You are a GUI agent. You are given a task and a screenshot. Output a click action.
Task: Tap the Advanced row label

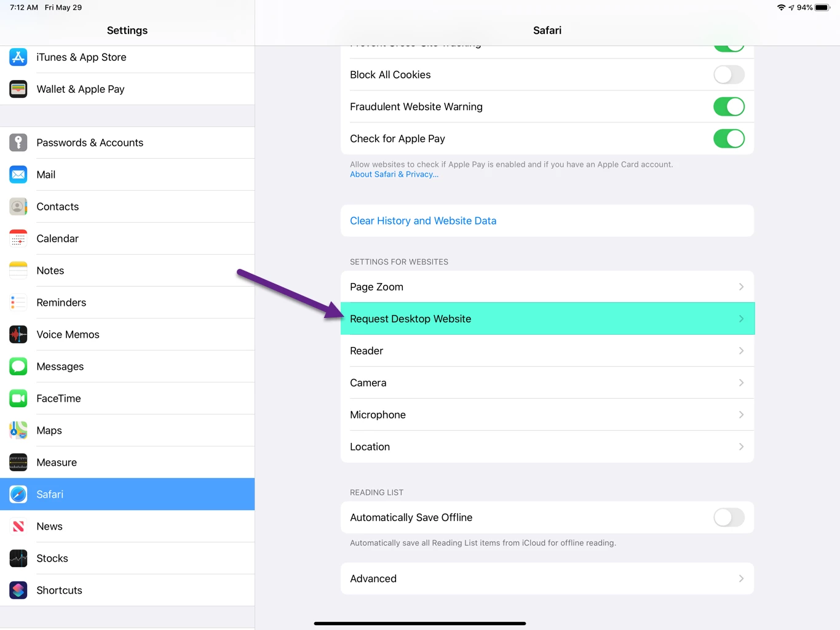373,579
